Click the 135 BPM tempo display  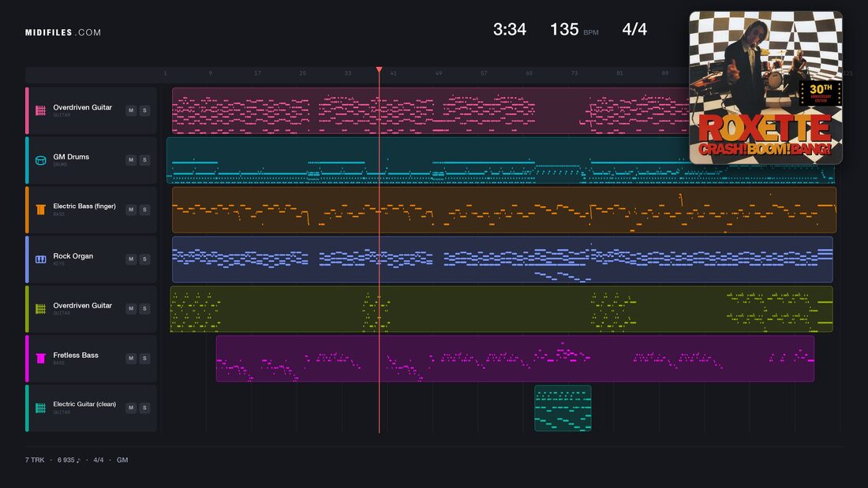click(x=574, y=29)
